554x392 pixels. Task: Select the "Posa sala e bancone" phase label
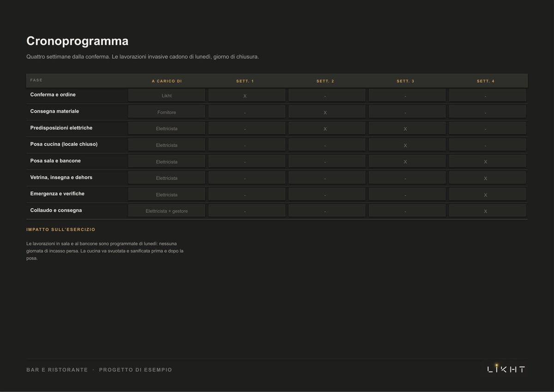coord(55,161)
